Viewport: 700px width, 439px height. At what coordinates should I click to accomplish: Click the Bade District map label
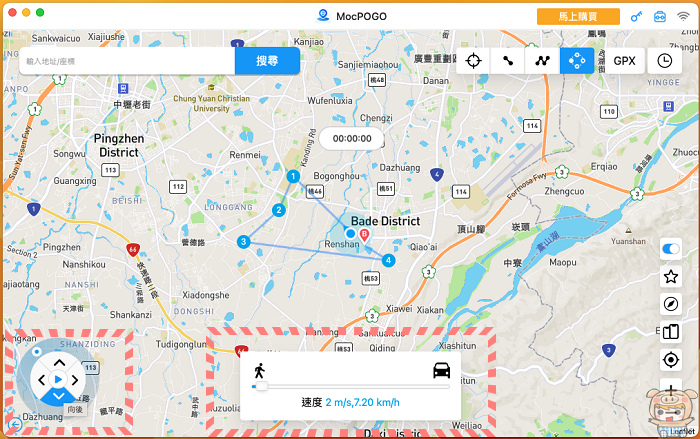click(x=385, y=221)
